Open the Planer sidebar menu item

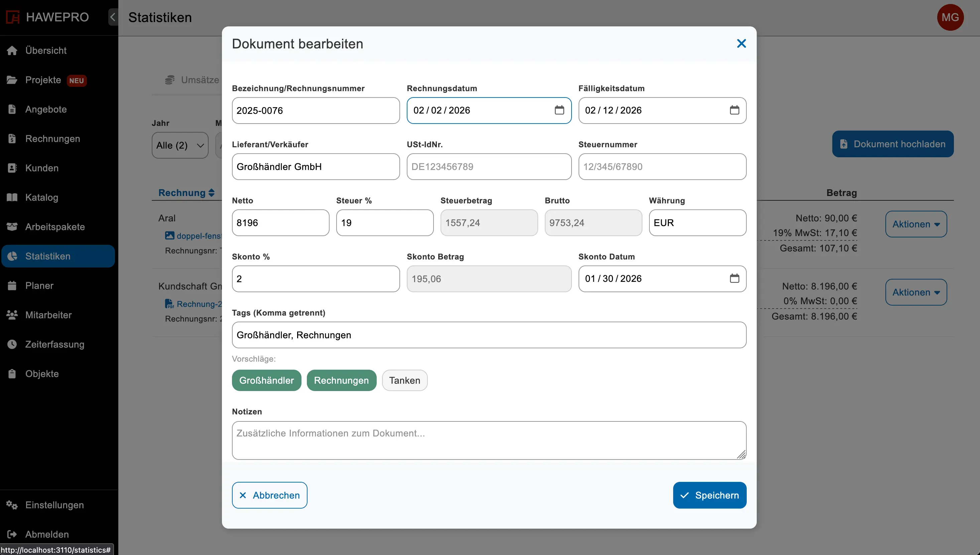coord(39,286)
